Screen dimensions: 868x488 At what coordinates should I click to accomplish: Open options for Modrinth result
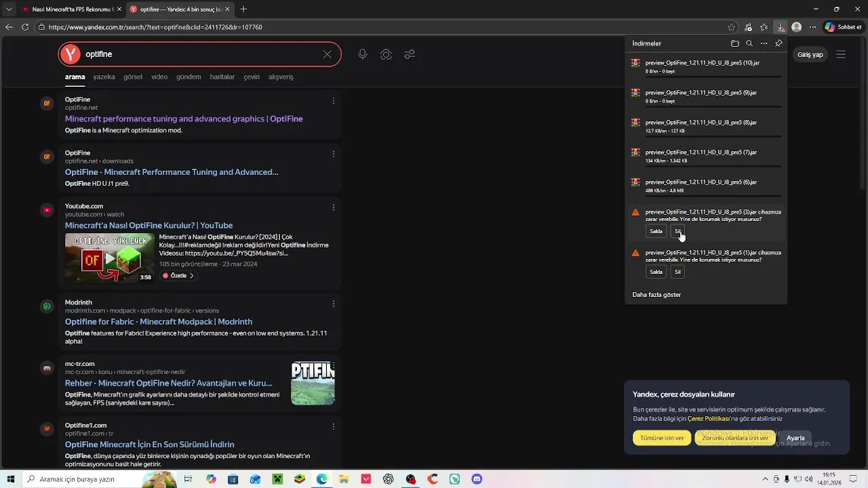[x=333, y=304]
